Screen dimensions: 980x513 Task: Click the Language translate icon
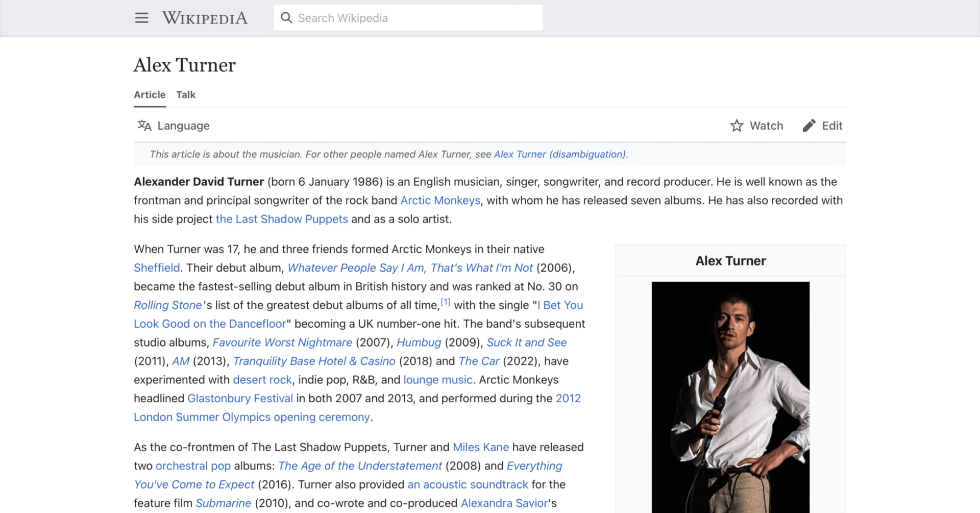(x=144, y=126)
